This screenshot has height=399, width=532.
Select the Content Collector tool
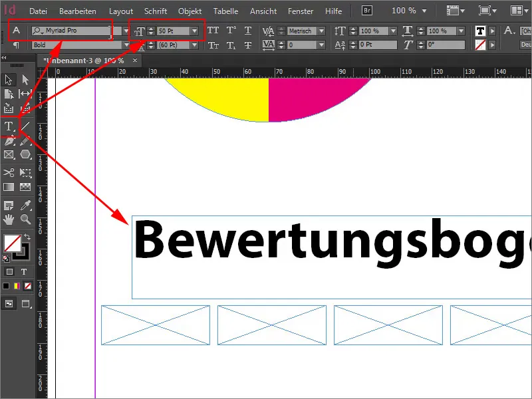point(9,108)
